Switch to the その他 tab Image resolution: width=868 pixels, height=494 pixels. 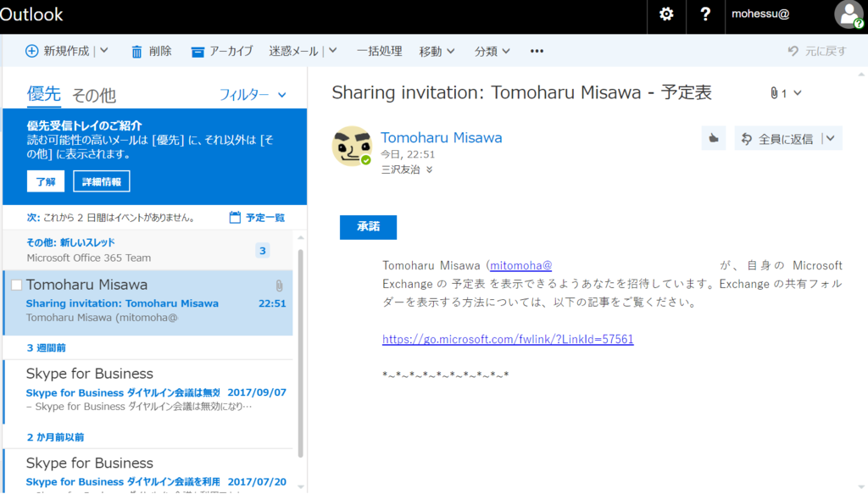(x=94, y=95)
